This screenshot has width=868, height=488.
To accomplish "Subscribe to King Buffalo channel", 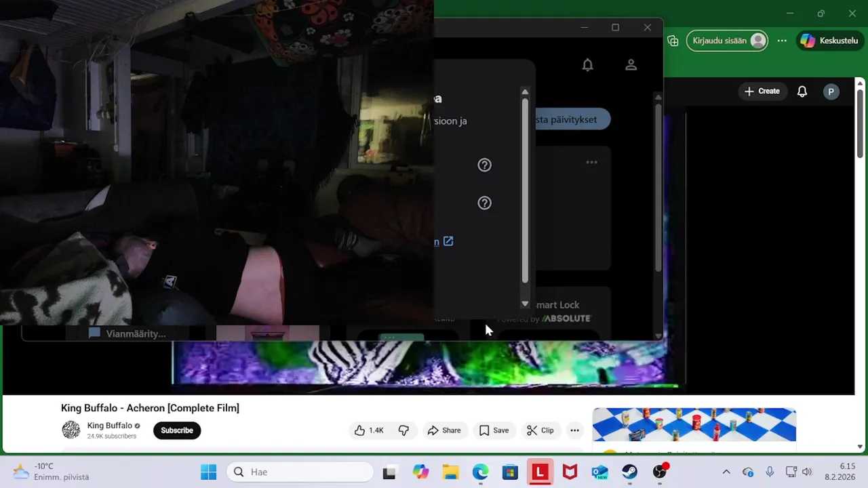I will (177, 430).
